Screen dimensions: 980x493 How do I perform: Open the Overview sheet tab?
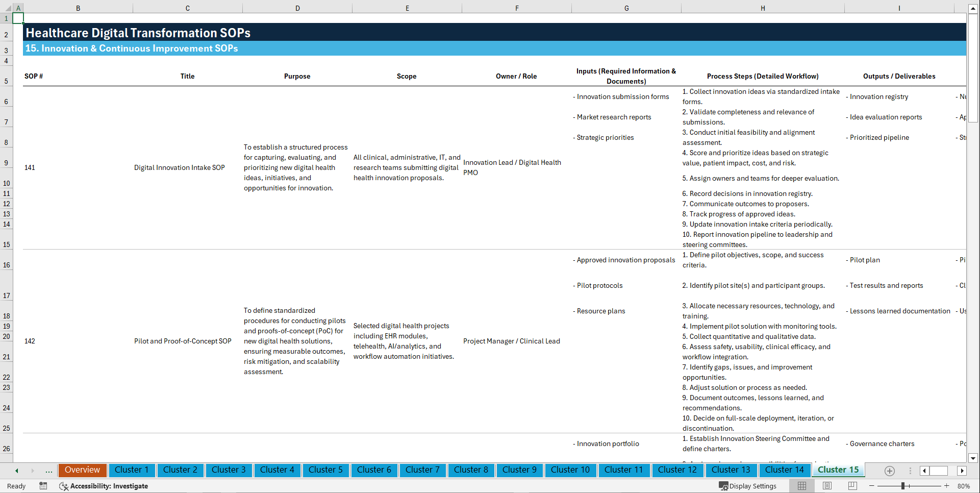click(82, 470)
